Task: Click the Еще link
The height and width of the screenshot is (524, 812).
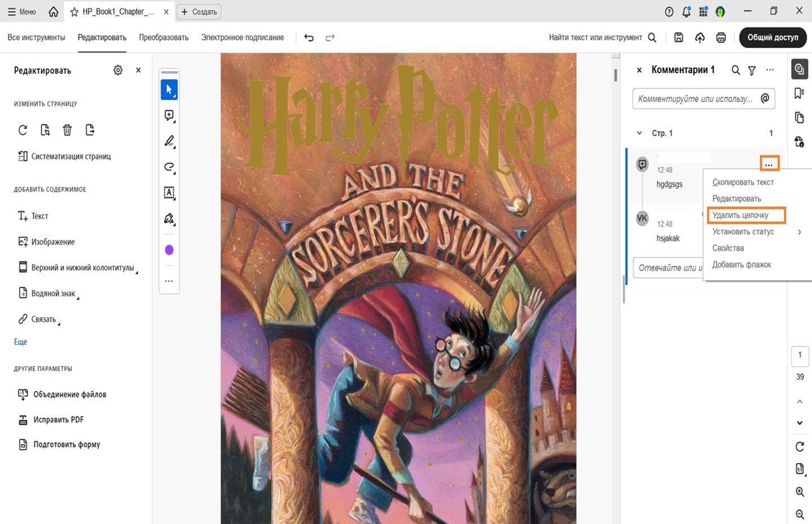Action: [20, 342]
